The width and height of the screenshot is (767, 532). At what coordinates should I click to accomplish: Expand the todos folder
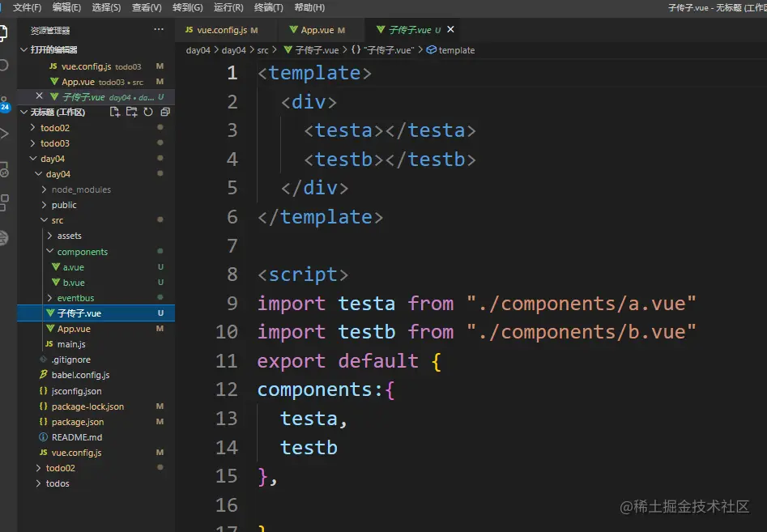[x=38, y=483]
